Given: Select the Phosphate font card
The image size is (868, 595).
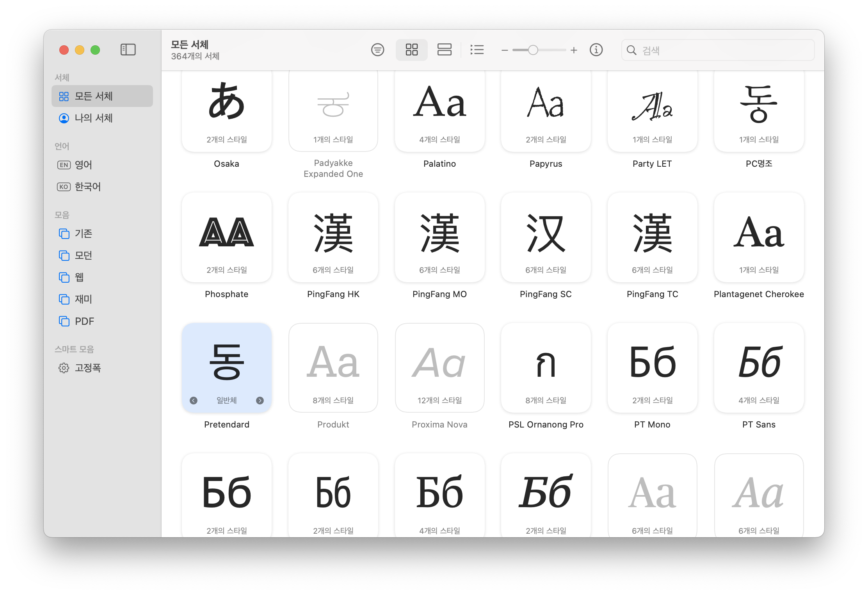Looking at the screenshot, I should coord(227,237).
